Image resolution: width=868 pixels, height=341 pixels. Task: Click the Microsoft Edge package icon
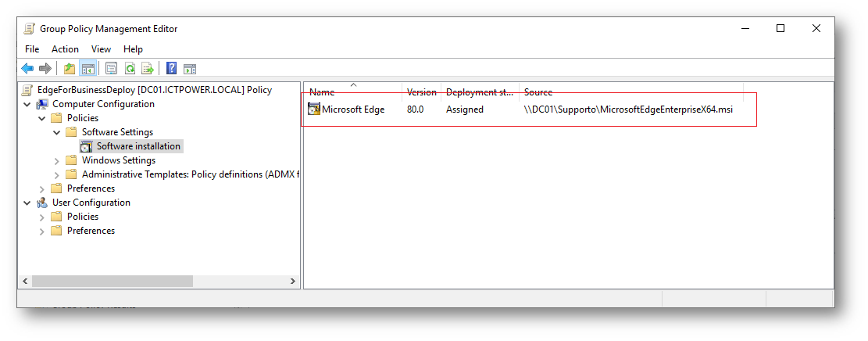tap(314, 109)
